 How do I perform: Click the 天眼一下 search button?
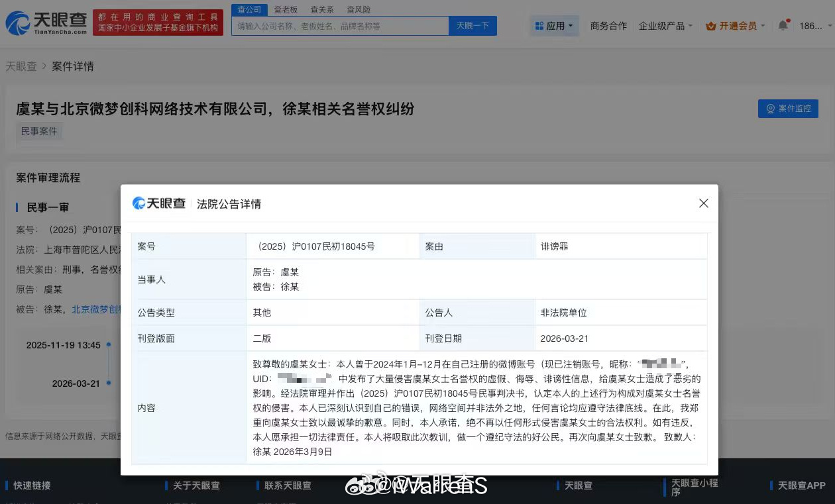click(x=472, y=25)
